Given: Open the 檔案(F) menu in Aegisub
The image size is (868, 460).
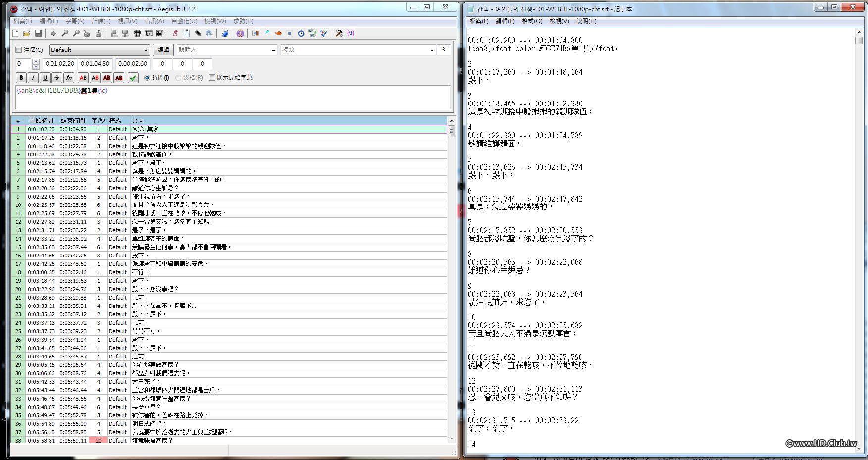Looking at the screenshot, I should click(x=23, y=21).
